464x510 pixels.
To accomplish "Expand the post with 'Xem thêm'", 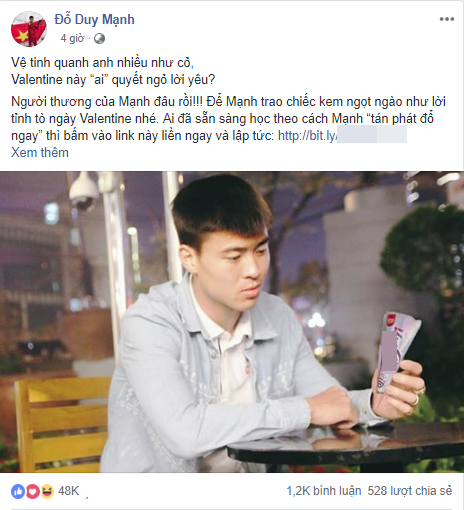I will pyautogui.click(x=40, y=152).
